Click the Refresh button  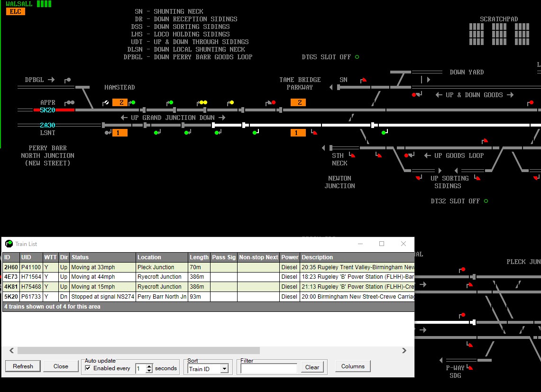coord(23,366)
